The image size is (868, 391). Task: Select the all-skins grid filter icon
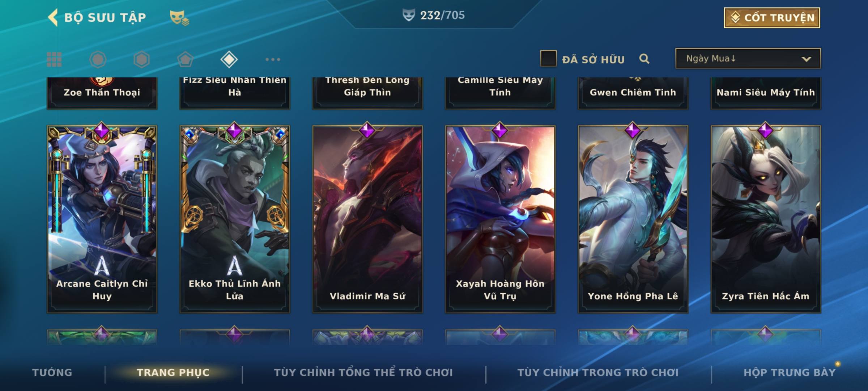pyautogui.click(x=54, y=59)
